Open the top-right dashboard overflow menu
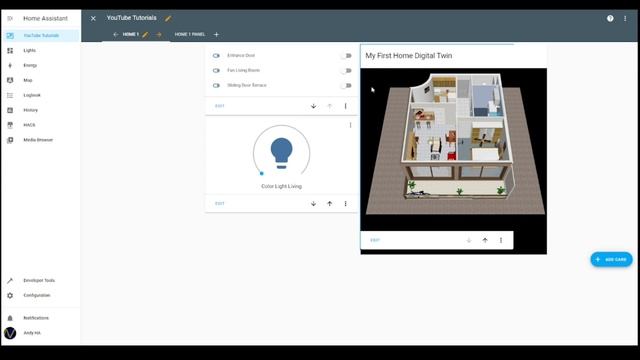640x360 pixels. coord(625,18)
